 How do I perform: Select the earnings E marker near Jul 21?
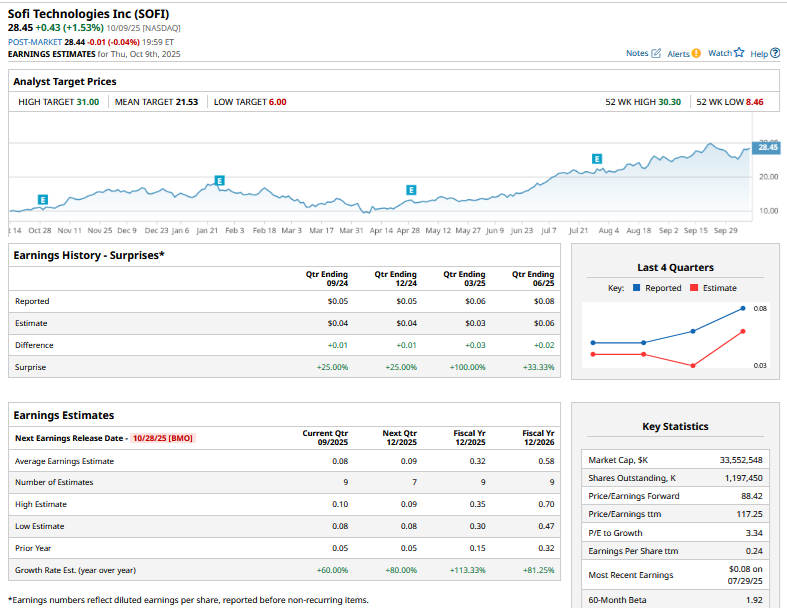coord(597,159)
